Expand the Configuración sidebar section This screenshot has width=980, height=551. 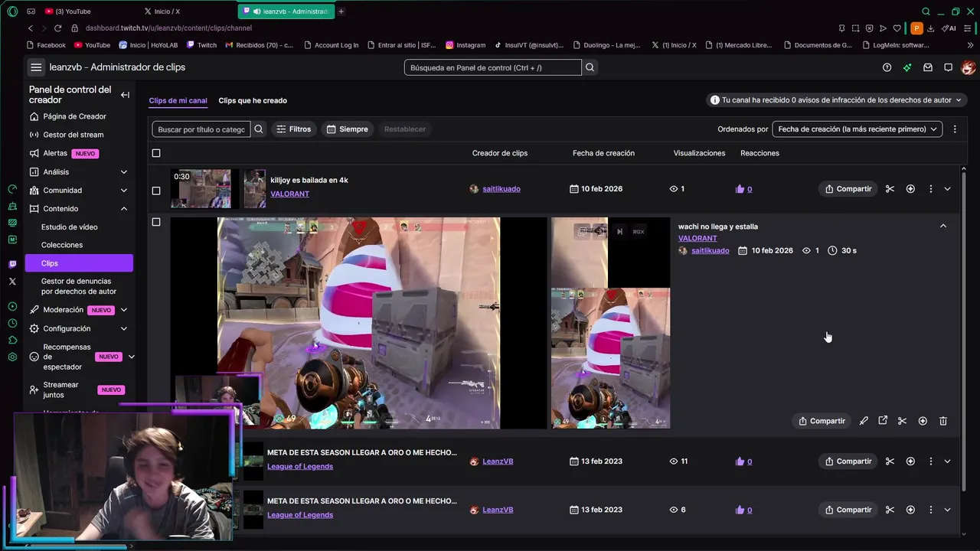pyautogui.click(x=124, y=328)
